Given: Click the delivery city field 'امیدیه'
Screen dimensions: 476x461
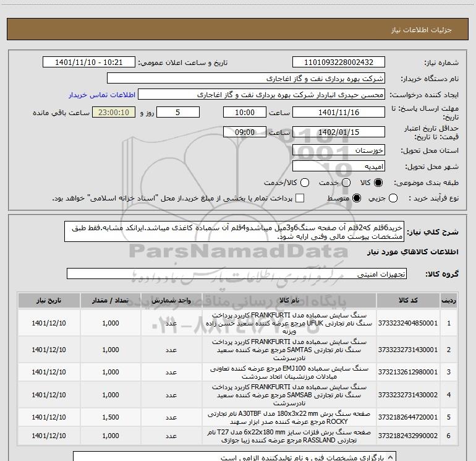Looking at the screenshot, I should pyautogui.click(x=339, y=166).
